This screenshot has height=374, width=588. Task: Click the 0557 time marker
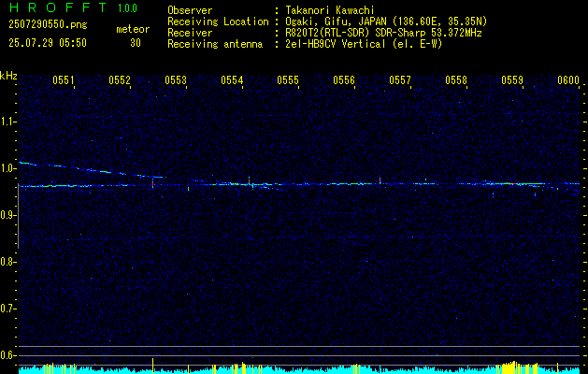click(400, 79)
